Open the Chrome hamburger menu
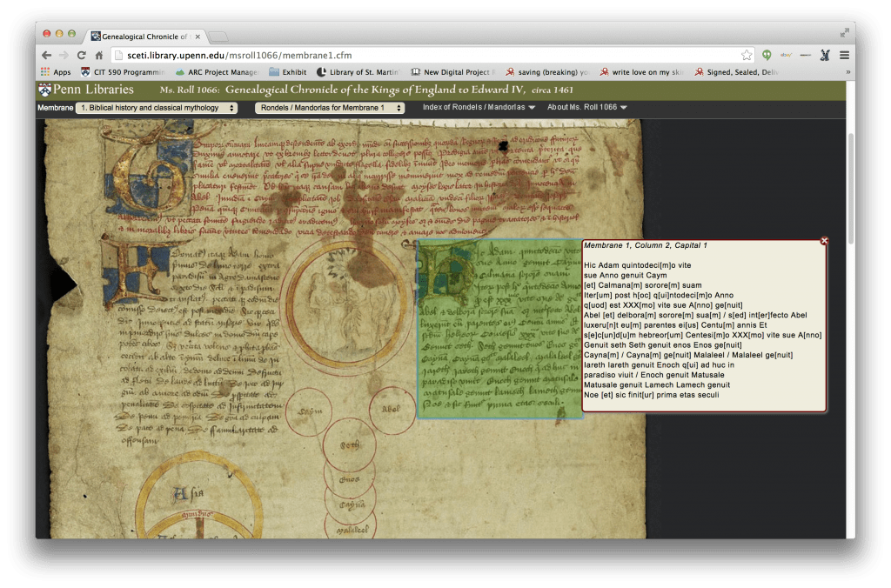The image size is (891, 588). point(844,55)
